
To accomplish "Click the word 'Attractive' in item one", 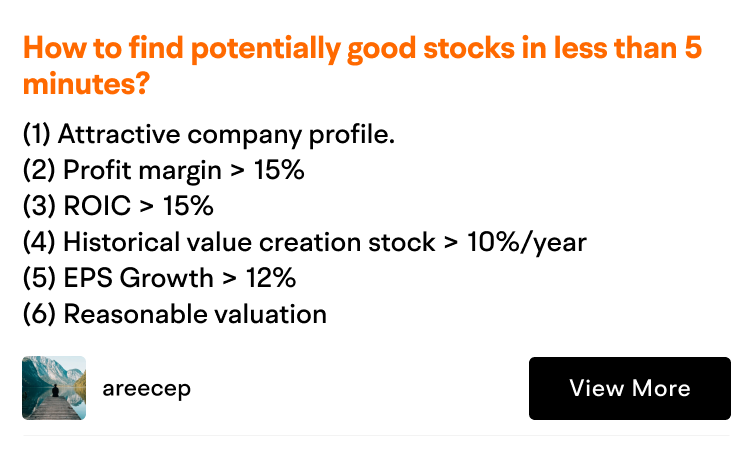I will 119,134.
